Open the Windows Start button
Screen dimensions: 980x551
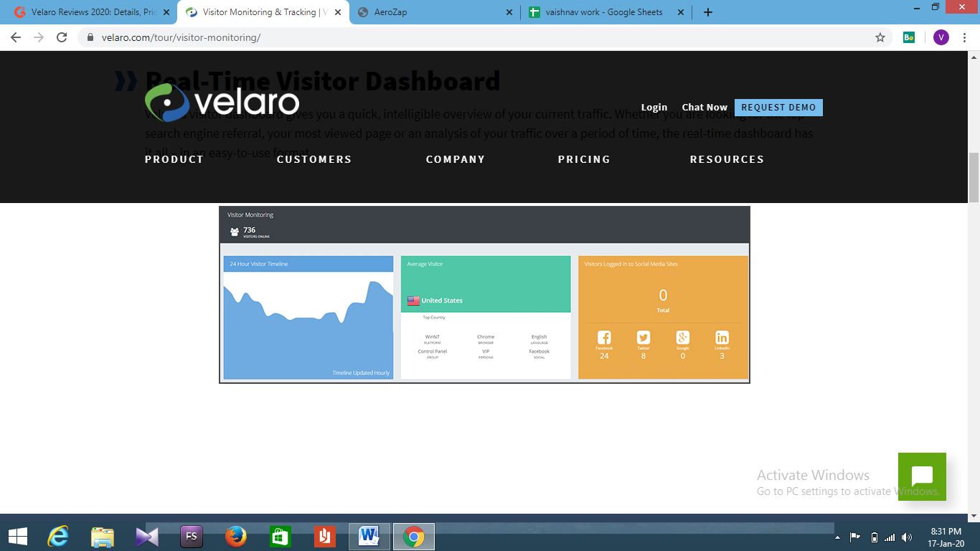pos(18,536)
